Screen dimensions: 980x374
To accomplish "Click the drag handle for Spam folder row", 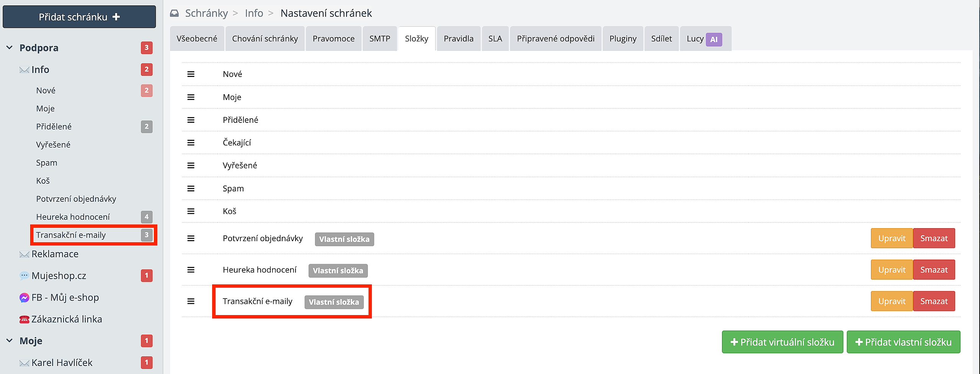I will (191, 189).
